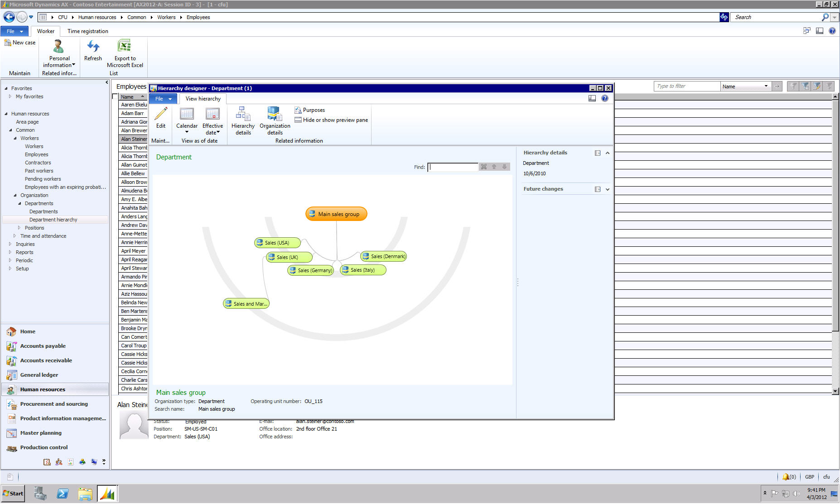Open Department hierarchy in the navigation pane

53,220
